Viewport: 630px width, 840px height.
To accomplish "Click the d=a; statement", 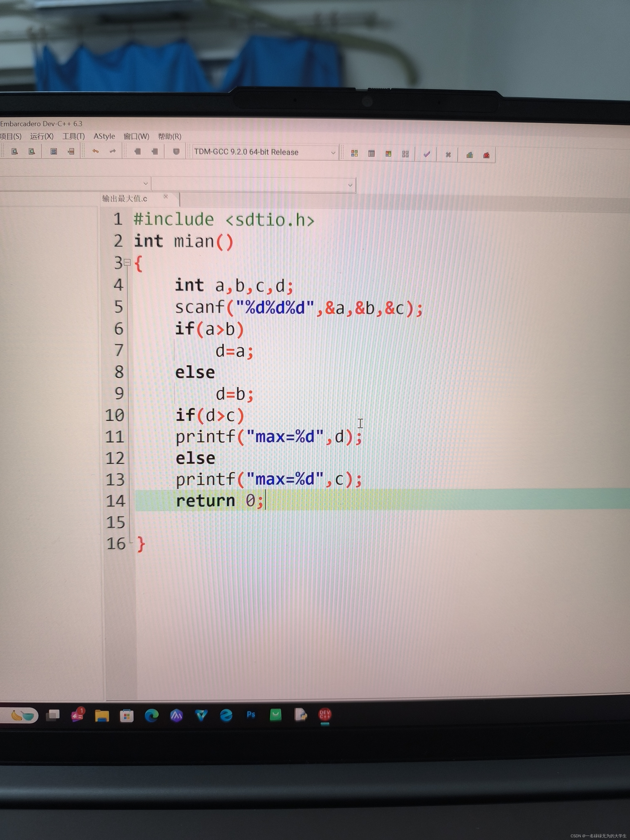I will point(234,351).
